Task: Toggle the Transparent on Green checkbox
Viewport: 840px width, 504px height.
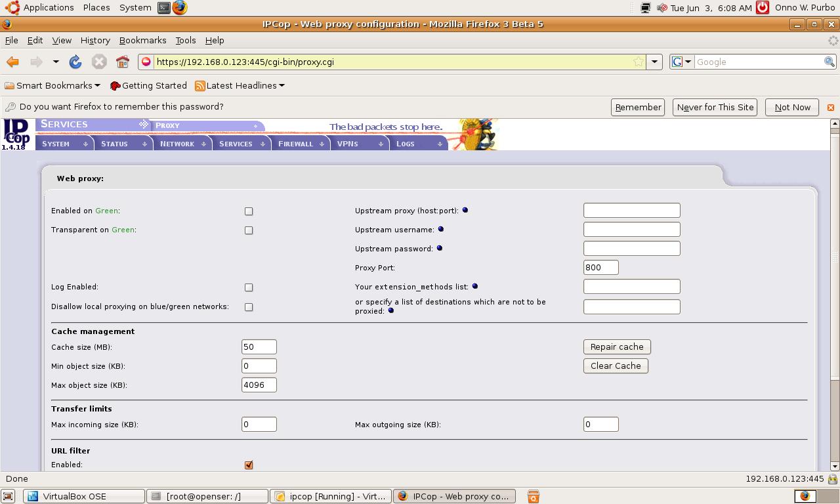Action: tap(249, 230)
